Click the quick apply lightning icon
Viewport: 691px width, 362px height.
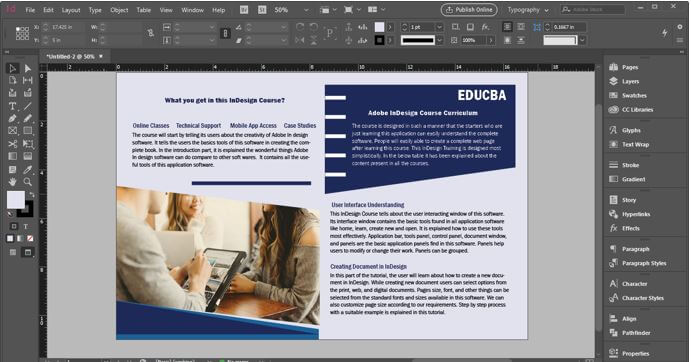point(665,33)
